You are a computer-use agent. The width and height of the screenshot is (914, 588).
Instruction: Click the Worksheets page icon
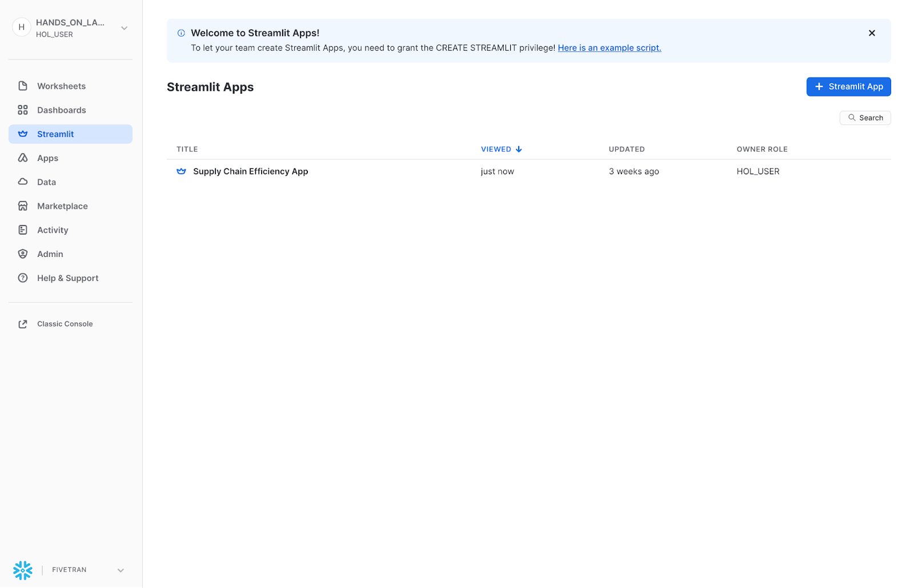[23, 86]
